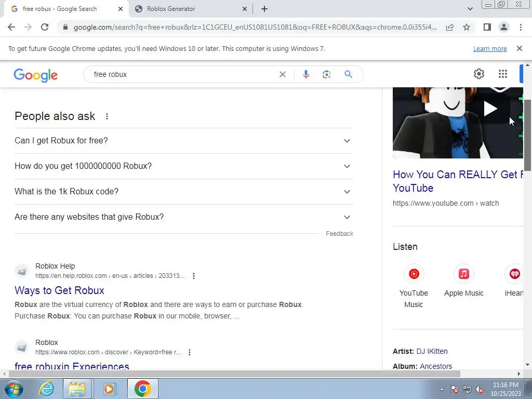The height and width of the screenshot is (399, 532).
Task: Click the network tray icon
Action: [467, 390]
